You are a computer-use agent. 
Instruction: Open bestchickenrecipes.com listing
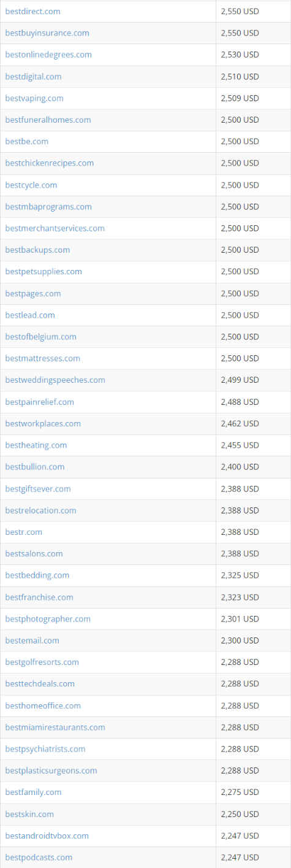coord(50,163)
